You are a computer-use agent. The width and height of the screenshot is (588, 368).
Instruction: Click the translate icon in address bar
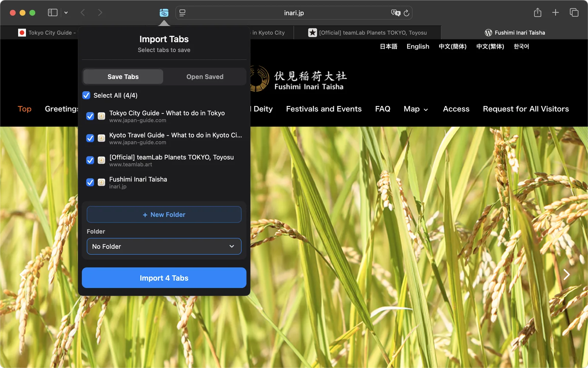(395, 13)
